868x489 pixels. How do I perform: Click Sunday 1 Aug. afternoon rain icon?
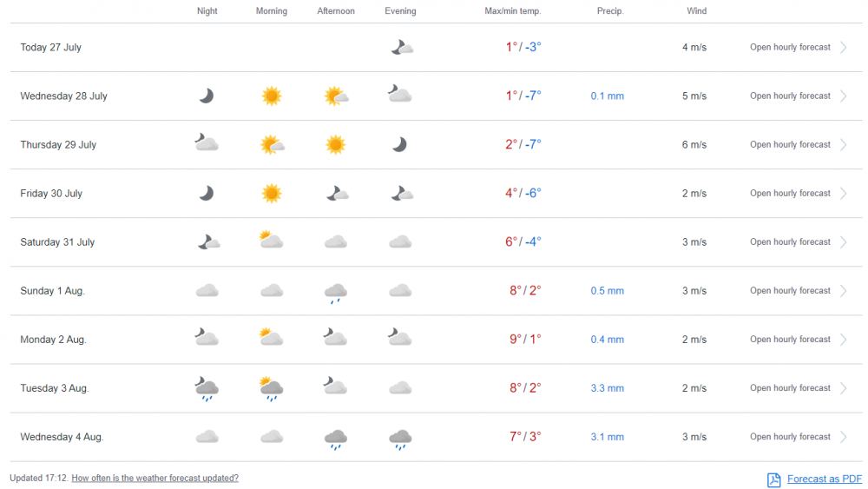coord(336,293)
